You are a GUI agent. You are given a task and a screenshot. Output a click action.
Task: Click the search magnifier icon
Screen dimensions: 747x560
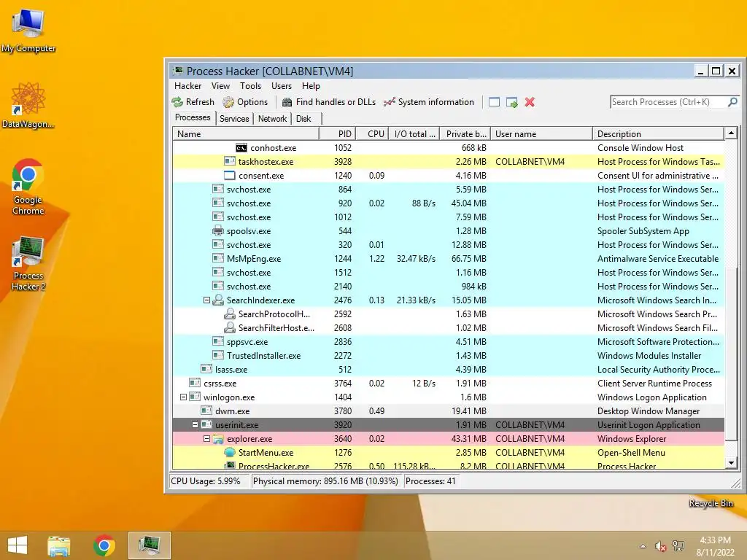click(x=732, y=102)
